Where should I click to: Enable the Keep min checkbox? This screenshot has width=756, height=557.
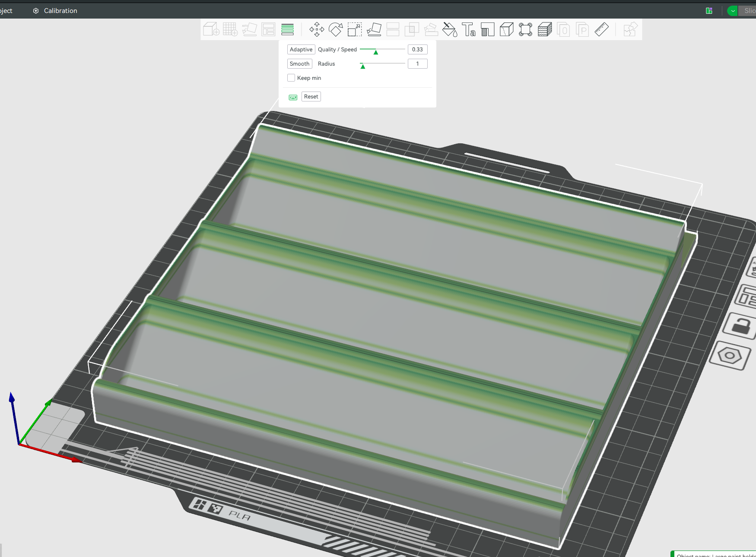pos(291,78)
